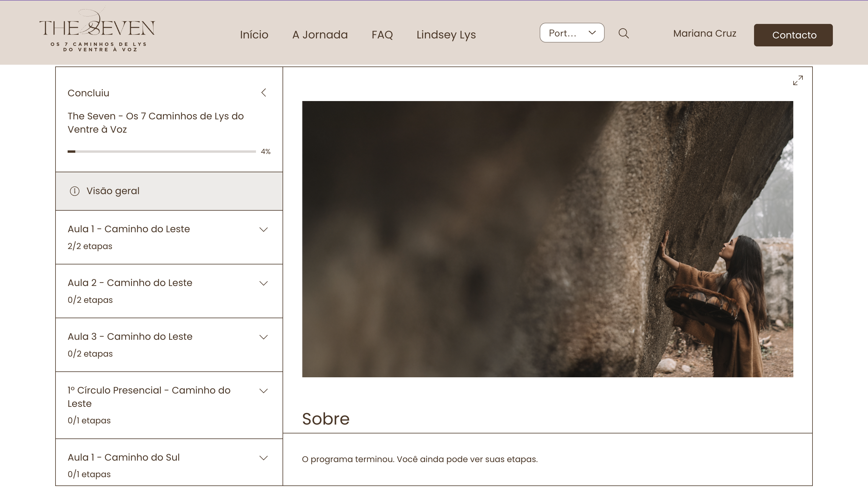Go to Início menu item
Viewport: 868px width, 494px height.
pyautogui.click(x=254, y=35)
